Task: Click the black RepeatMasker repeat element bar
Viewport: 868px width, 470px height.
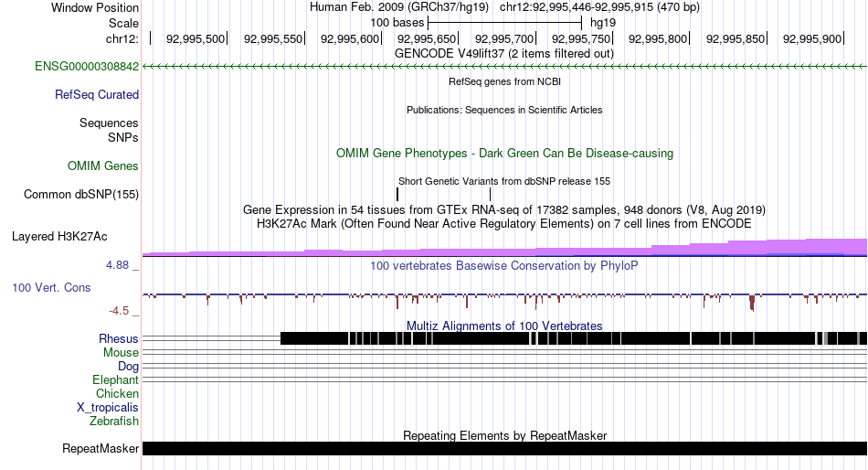Action: click(x=504, y=448)
